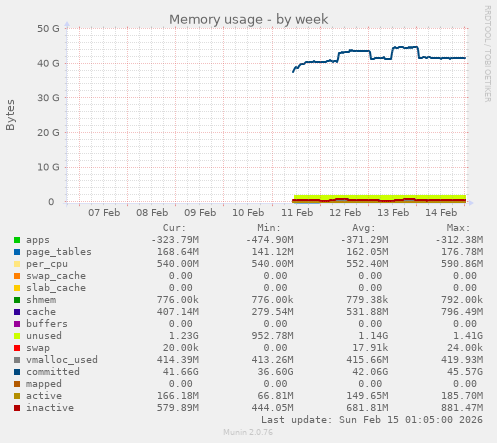Click the 'swap' legend label
497x443 pixels.
38,348
